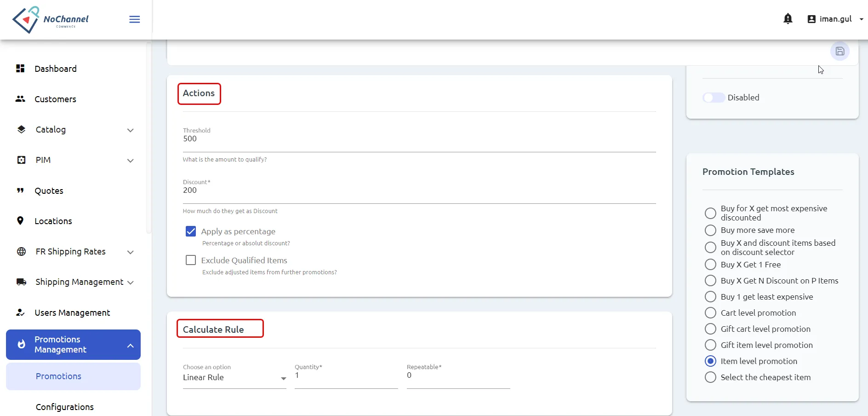
Task: Select Gift cart level promotion radio
Action: click(x=710, y=329)
